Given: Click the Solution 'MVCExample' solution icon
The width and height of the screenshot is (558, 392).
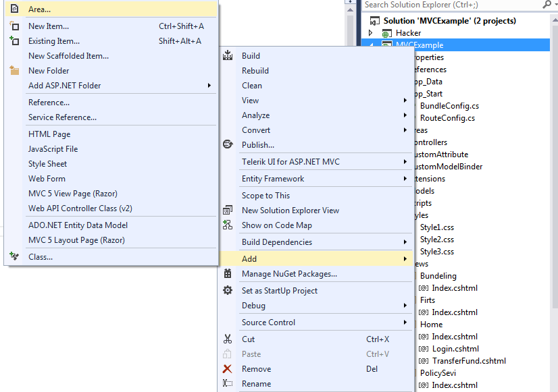Looking at the screenshot, I should (375, 21).
